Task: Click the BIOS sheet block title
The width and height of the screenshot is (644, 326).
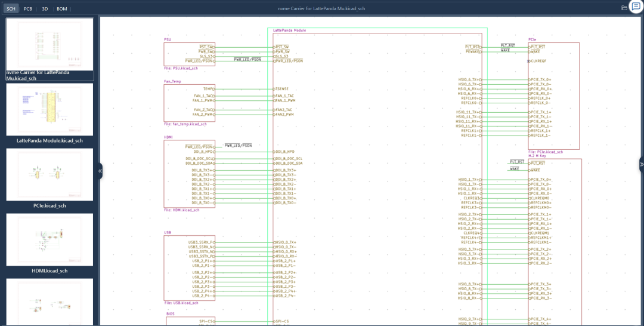Action: (x=171, y=314)
